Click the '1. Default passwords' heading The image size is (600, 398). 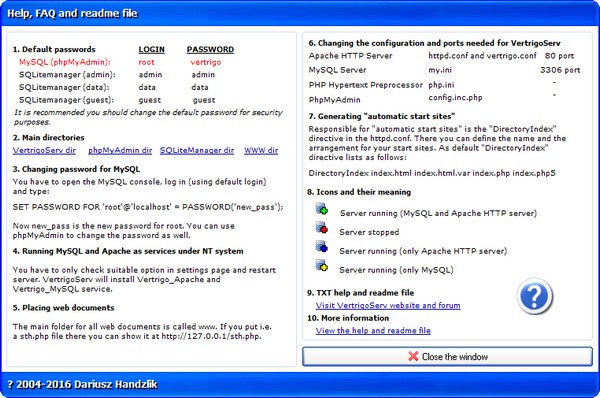(54, 49)
